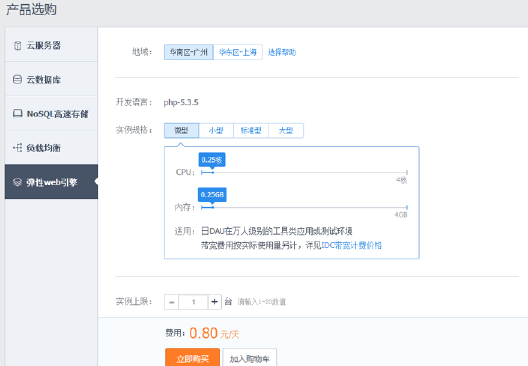Choose the 微型 instance size
Viewport: 528px width, 366px height.
[x=182, y=131]
